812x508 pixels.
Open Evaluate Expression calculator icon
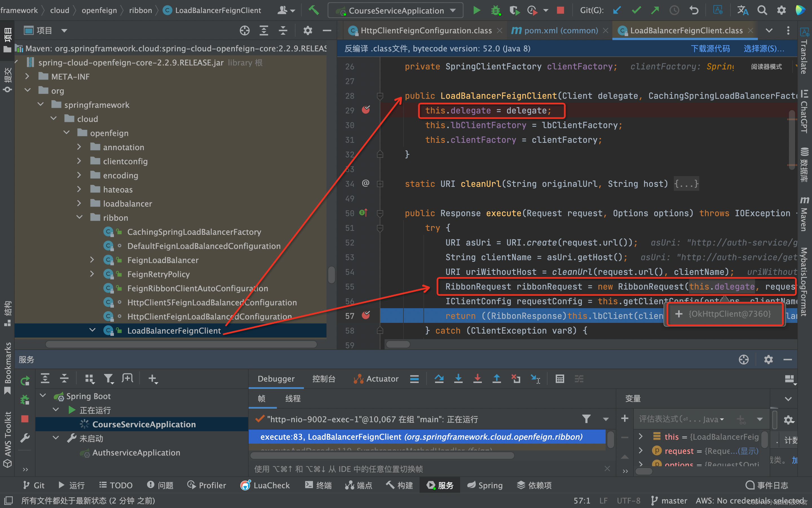point(560,379)
